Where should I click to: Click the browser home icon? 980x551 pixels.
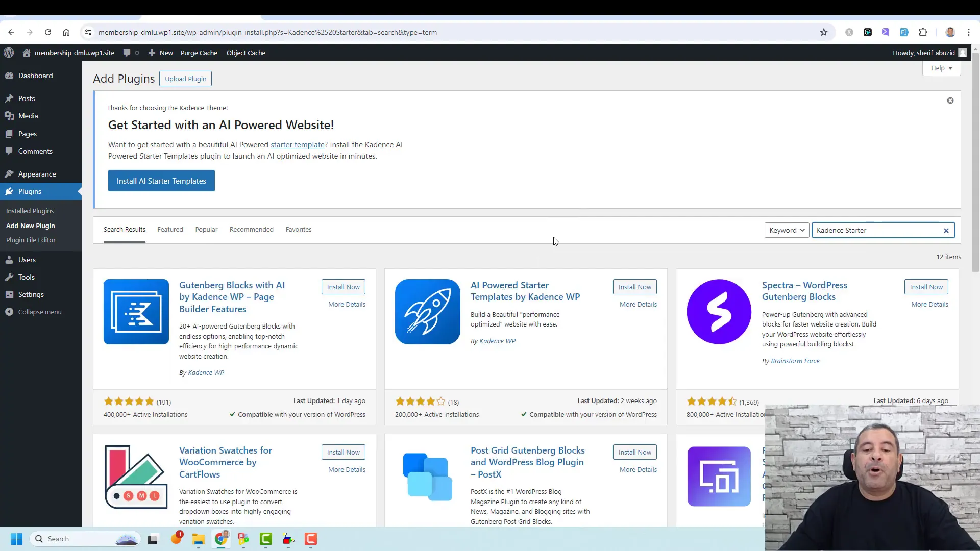pos(66,32)
